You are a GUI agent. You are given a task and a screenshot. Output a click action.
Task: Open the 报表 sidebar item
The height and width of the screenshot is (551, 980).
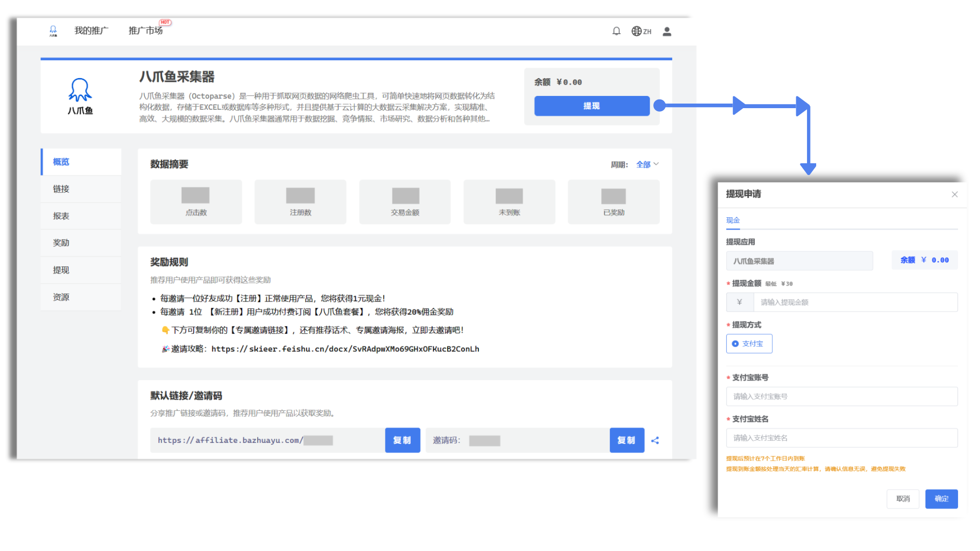61,216
